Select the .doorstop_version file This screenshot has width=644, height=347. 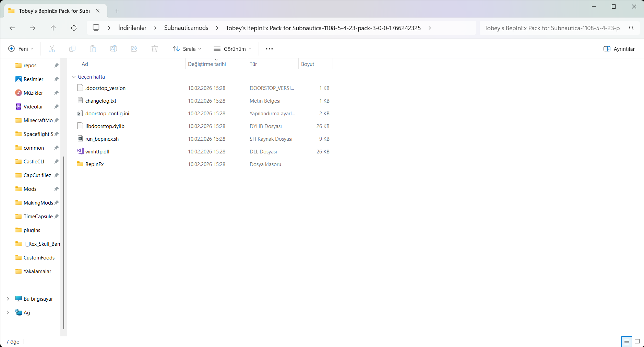point(105,88)
